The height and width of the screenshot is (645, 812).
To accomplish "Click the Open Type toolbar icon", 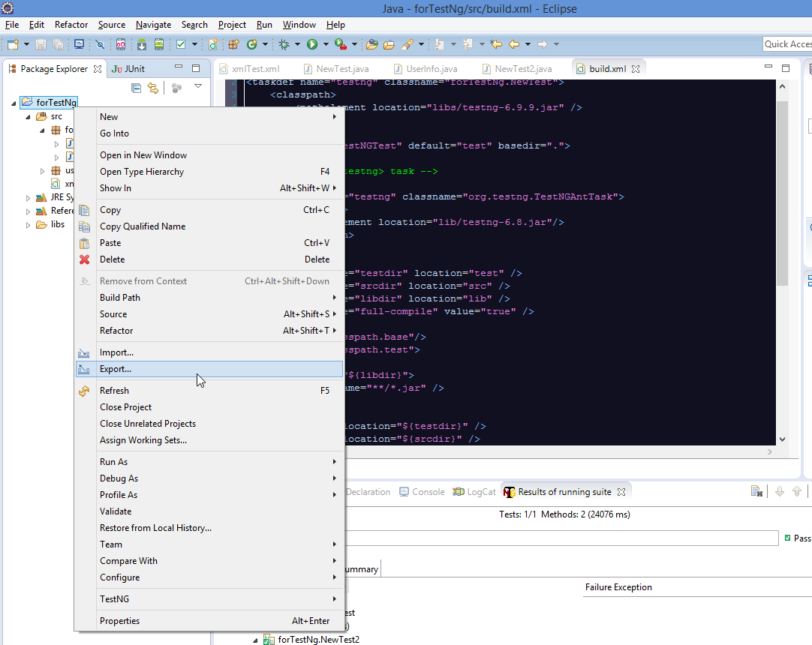I will click(x=371, y=44).
